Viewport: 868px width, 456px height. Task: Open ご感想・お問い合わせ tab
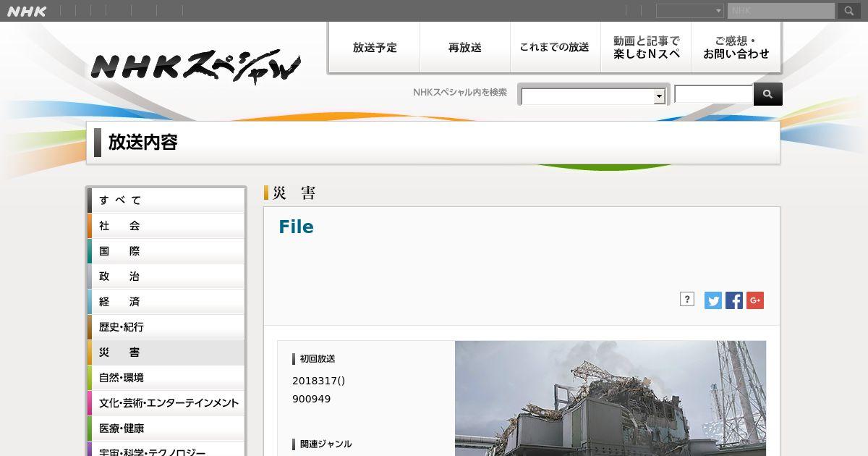click(x=736, y=47)
